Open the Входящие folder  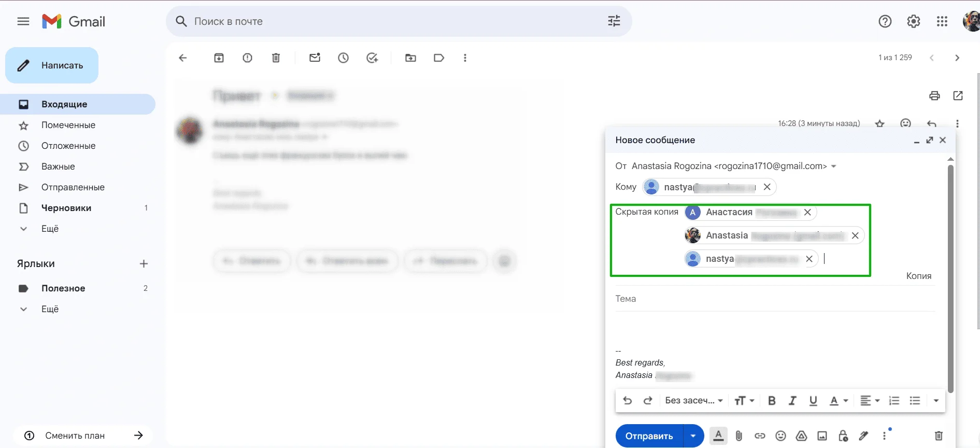click(x=64, y=104)
